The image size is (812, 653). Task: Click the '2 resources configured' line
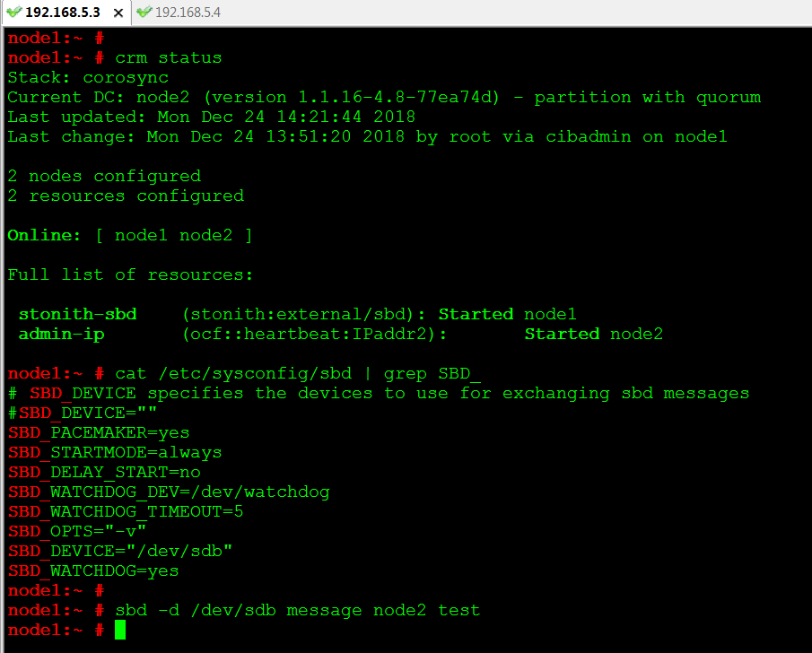[x=126, y=196]
